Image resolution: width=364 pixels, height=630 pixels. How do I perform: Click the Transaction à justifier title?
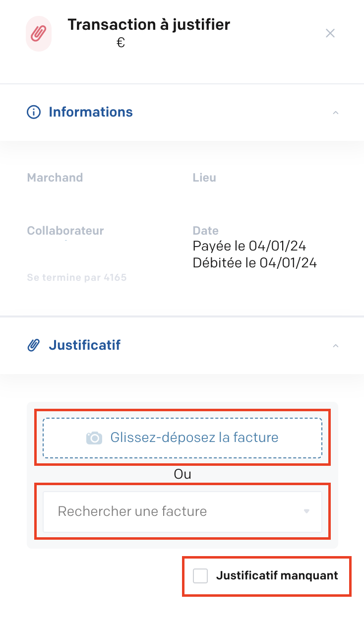(x=149, y=24)
